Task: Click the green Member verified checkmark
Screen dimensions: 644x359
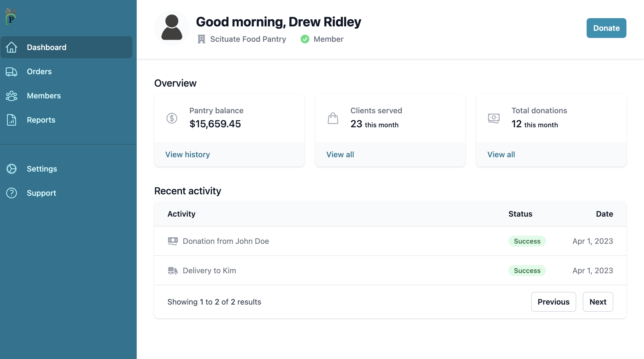Action: (305, 39)
